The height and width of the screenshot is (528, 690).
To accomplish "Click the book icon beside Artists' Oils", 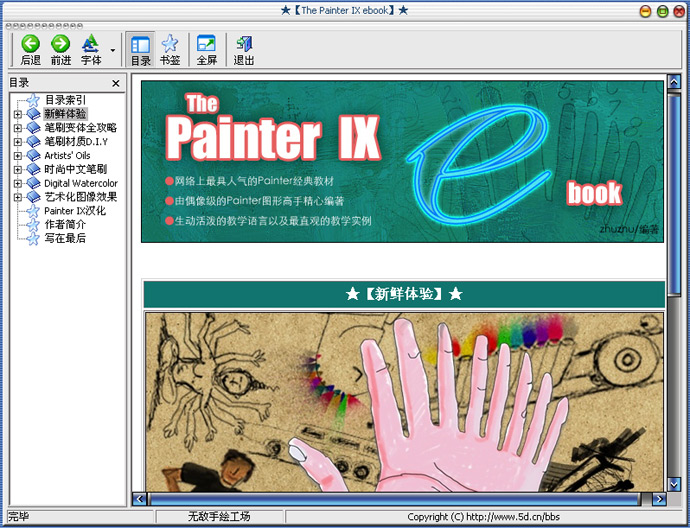I will pyautogui.click(x=33, y=155).
